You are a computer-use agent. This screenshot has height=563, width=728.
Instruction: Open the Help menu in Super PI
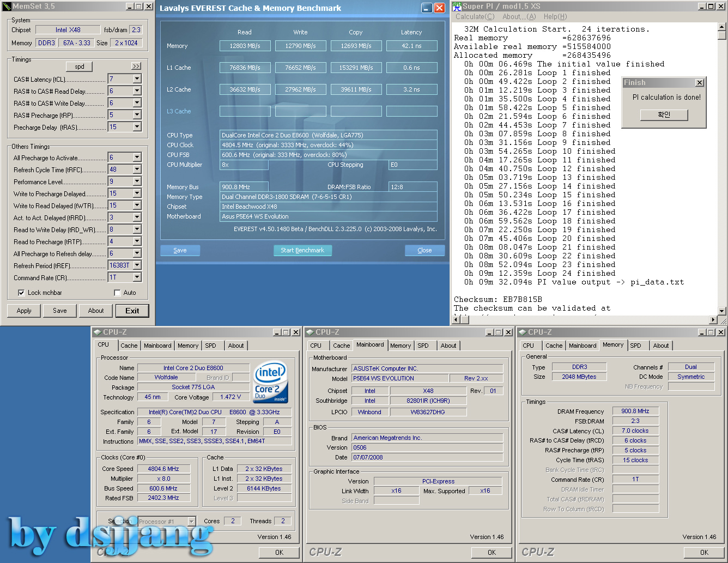(x=555, y=17)
